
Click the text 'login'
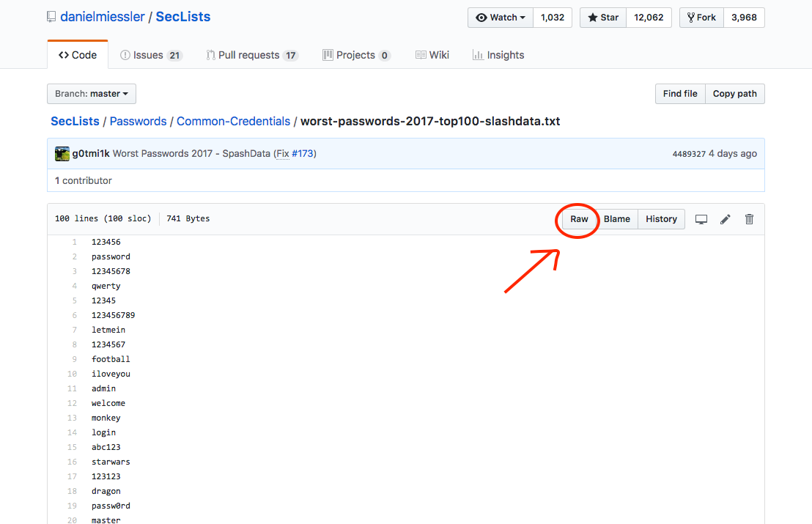(x=103, y=432)
